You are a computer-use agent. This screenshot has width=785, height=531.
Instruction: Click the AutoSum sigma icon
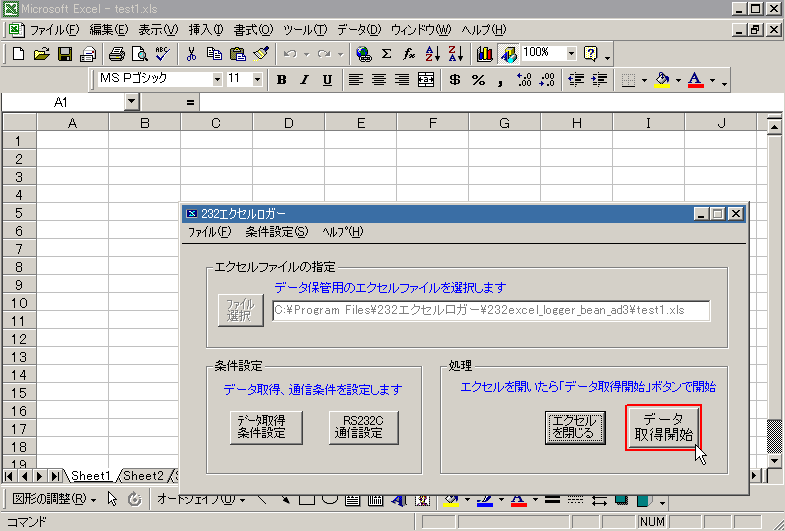point(386,54)
